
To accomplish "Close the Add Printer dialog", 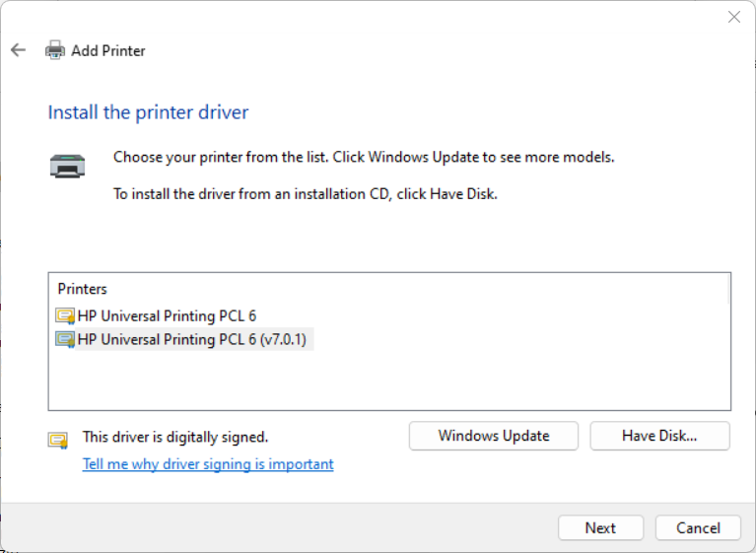I will 733,17.
